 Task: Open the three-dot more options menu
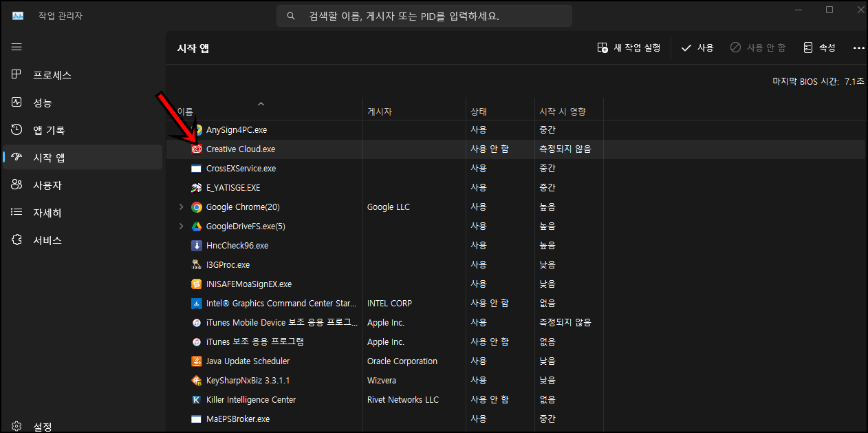[x=858, y=47]
